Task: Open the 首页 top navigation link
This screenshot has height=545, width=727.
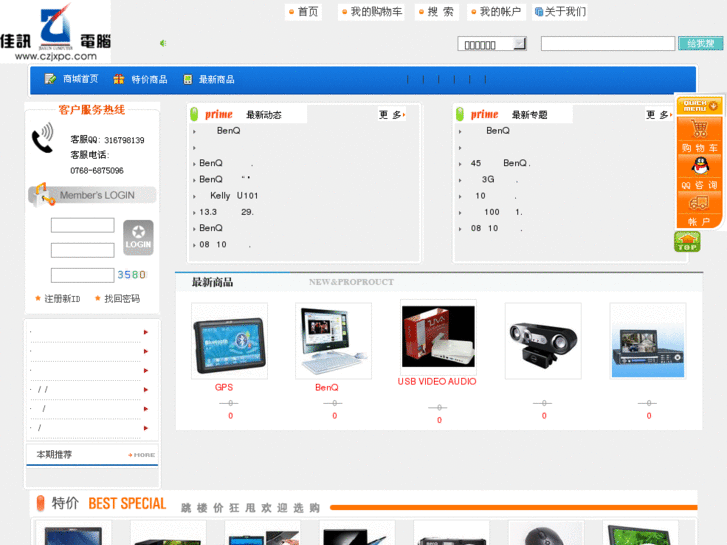Action: pos(304,12)
